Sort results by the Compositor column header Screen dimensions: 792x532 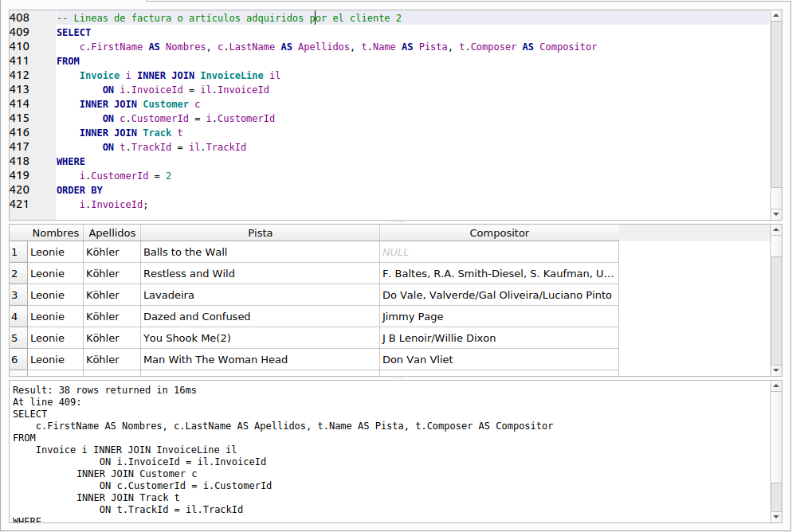point(500,233)
